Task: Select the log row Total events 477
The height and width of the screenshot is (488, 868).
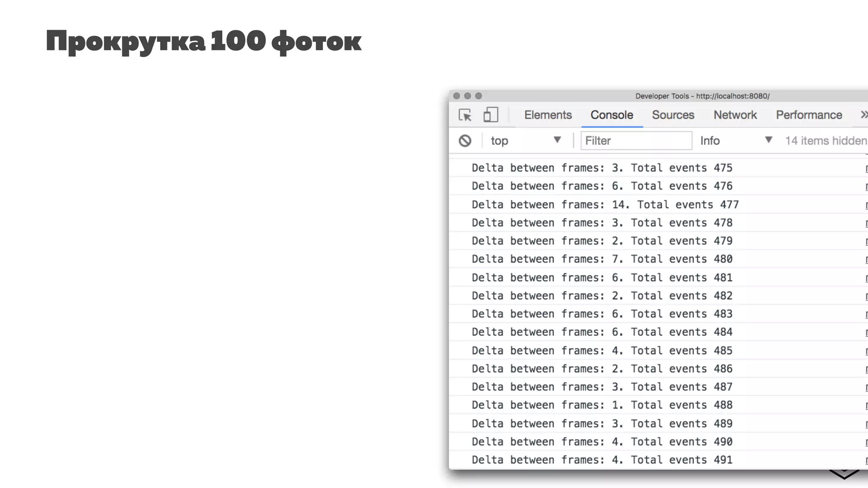Action: (658, 205)
